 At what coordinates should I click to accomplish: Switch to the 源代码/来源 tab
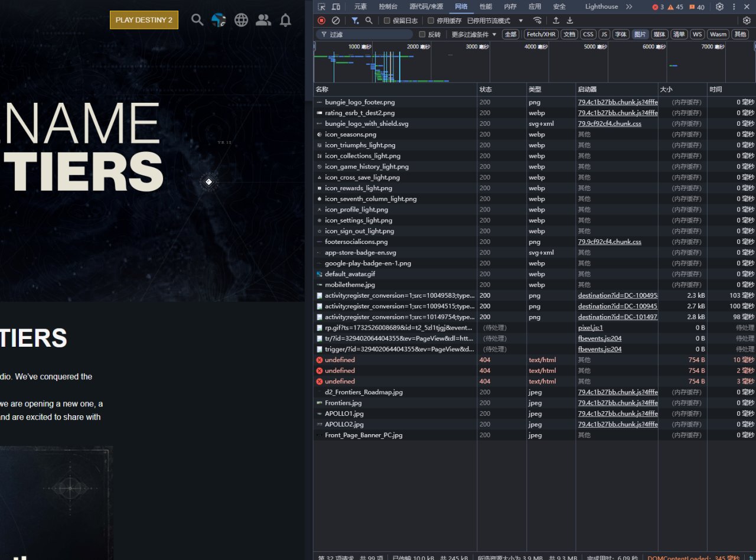coord(426,6)
